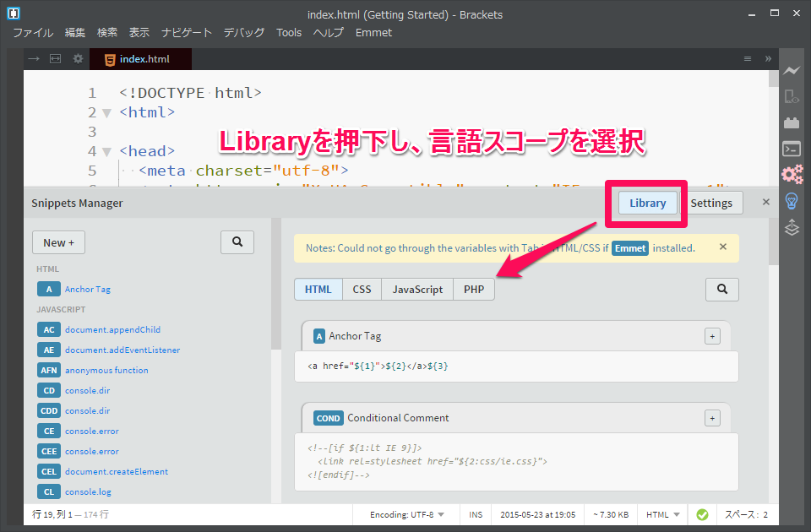This screenshot has width=811, height=532.
Task: Open the ナビゲート menu
Action: click(x=187, y=33)
